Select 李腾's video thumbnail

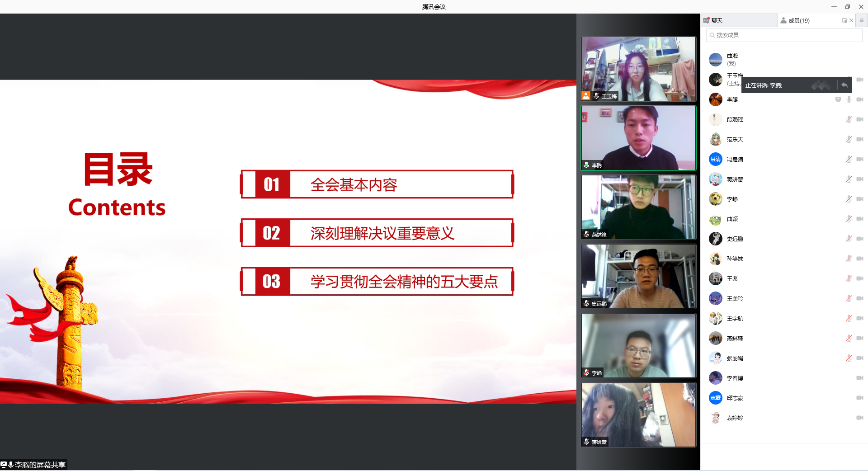click(x=638, y=138)
